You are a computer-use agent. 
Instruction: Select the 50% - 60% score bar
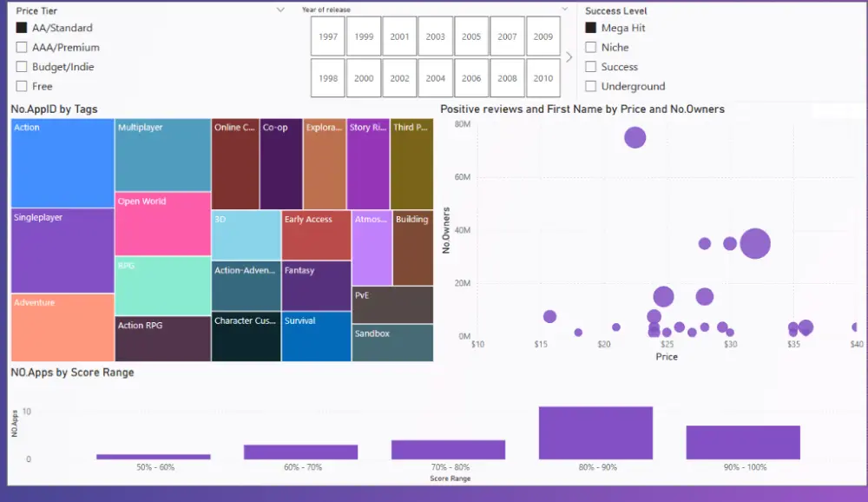tap(154, 457)
